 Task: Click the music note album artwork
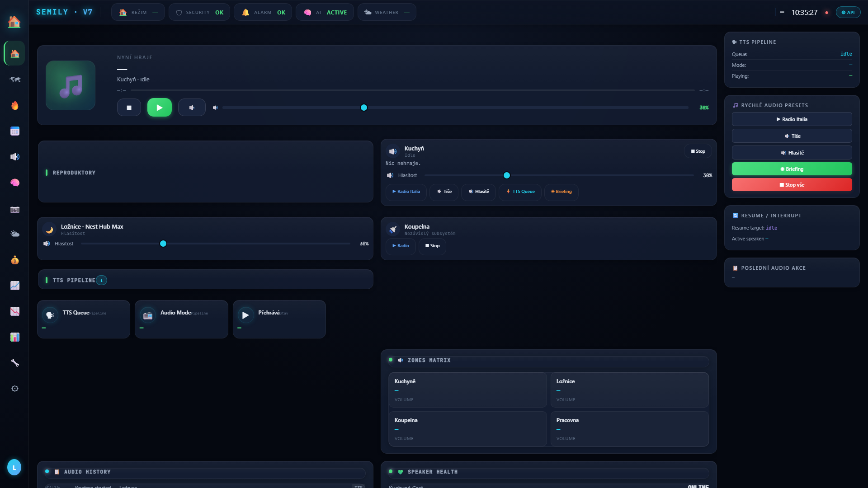click(71, 85)
